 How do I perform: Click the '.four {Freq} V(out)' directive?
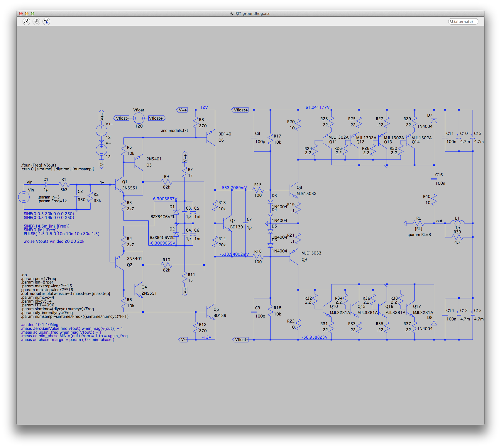coord(38,165)
